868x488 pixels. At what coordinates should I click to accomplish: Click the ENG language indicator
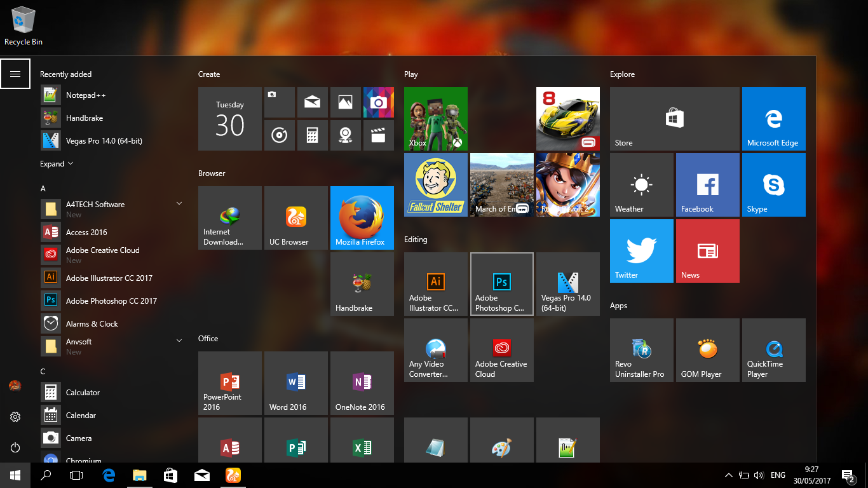point(778,475)
